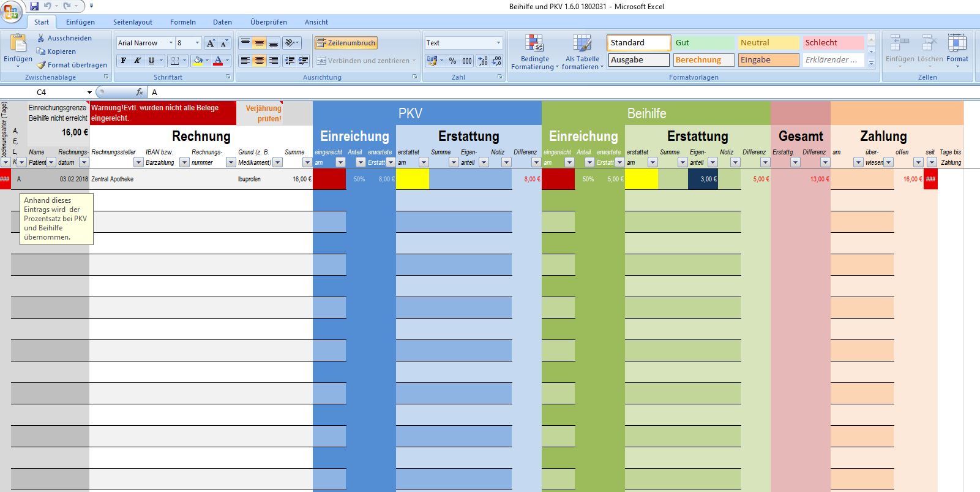Click the align text left icon
The image size is (980, 492).
[245, 61]
